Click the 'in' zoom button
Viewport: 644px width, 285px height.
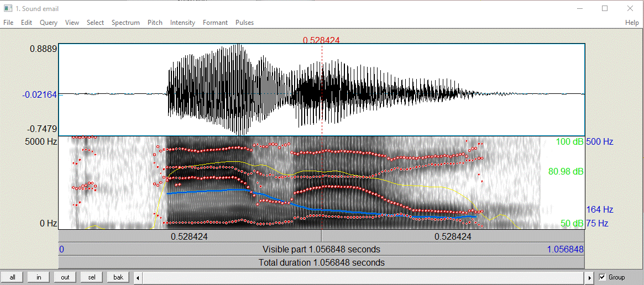pyautogui.click(x=39, y=277)
